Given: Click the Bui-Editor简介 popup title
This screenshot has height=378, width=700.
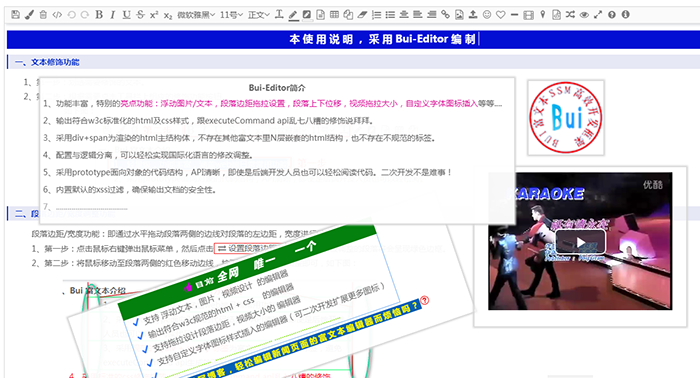Looking at the screenshot, I should (x=277, y=87).
